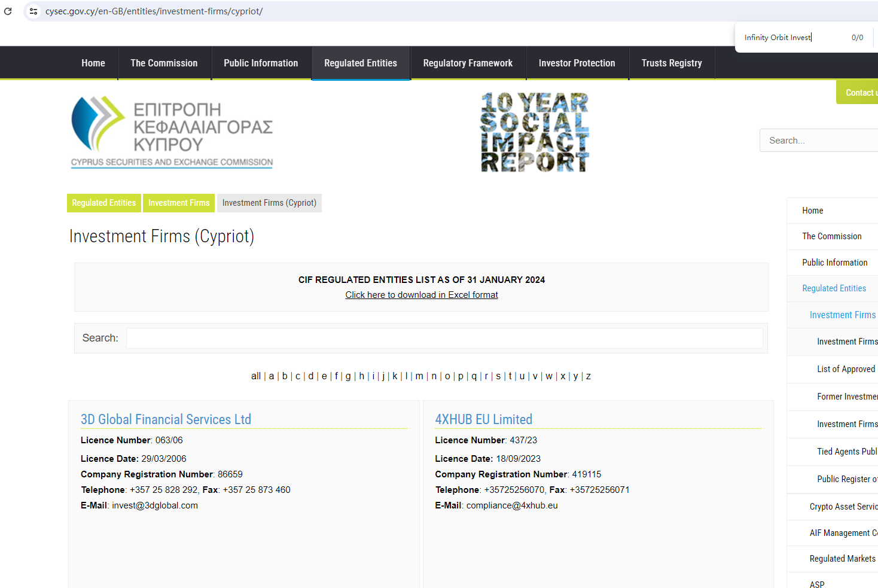This screenshot has height=588, width=878.
Task: Select Crypto Asset Services in the sidebar
Action: click(x=843, y=507)
